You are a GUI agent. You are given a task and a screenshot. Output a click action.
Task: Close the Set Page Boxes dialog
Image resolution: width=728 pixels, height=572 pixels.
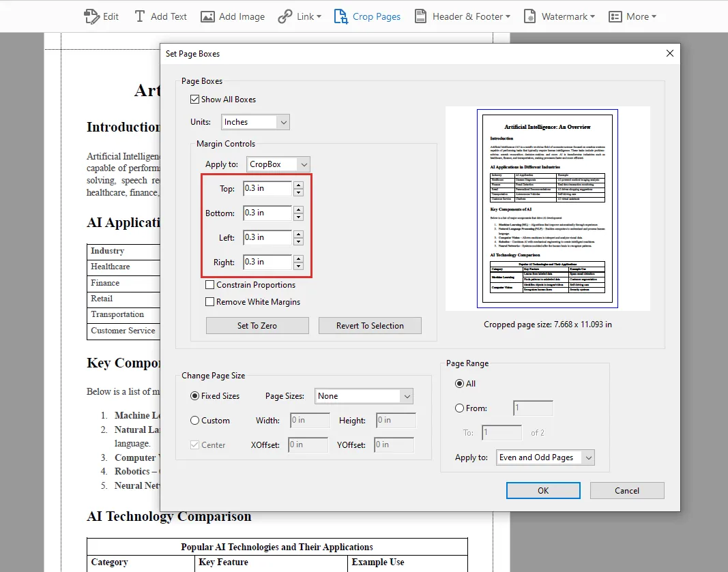669,53
